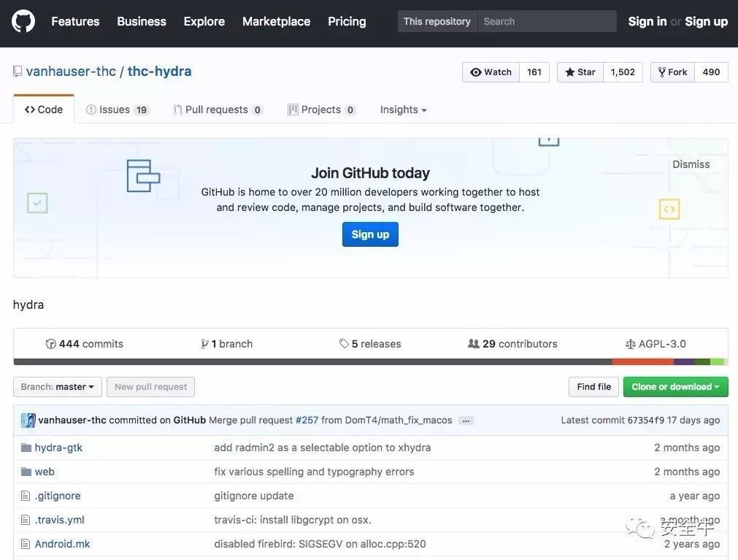View the 490 forks count
Image resolution: width=738 pixels, height=560 pixels.
pyautogui.click(x=711, y=72)
